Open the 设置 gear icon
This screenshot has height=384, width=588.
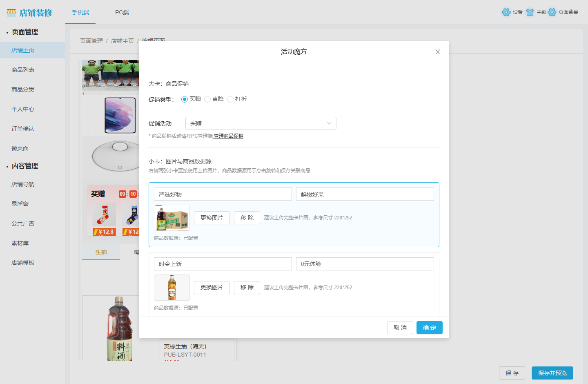(x=506, y=12)
